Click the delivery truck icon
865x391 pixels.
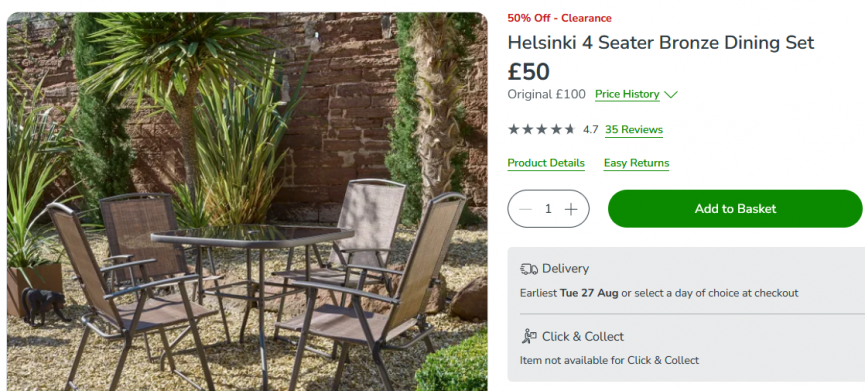coord(528,269)
